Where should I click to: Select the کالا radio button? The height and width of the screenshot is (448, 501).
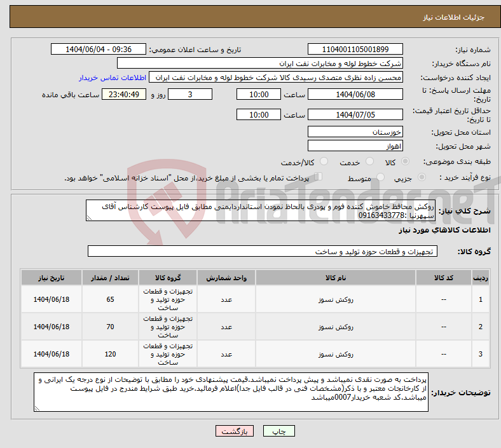pos(405,161)
